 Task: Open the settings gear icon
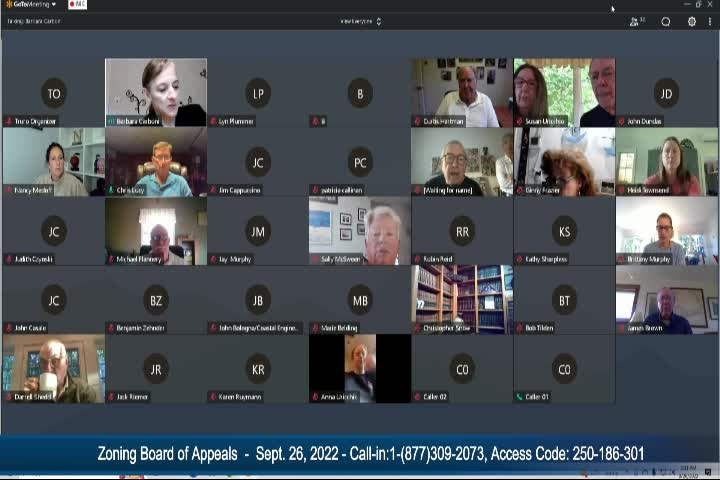(691, 21)
